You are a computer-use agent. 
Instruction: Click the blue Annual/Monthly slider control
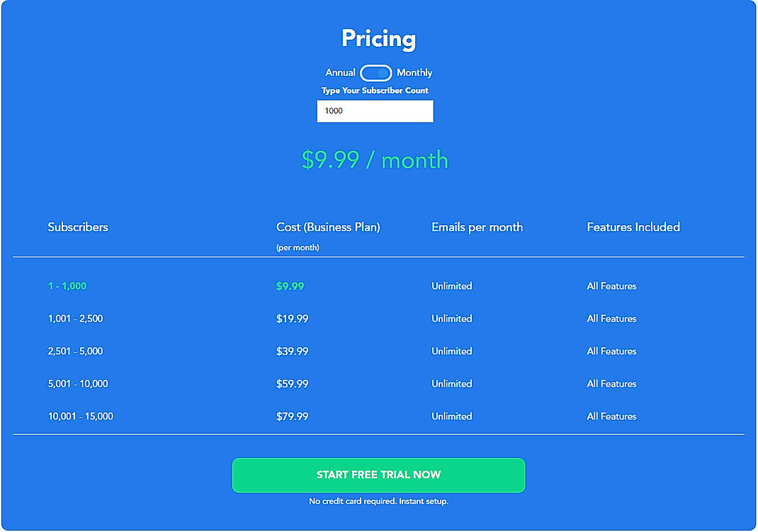pyautogui.click(x=375, y=73)
